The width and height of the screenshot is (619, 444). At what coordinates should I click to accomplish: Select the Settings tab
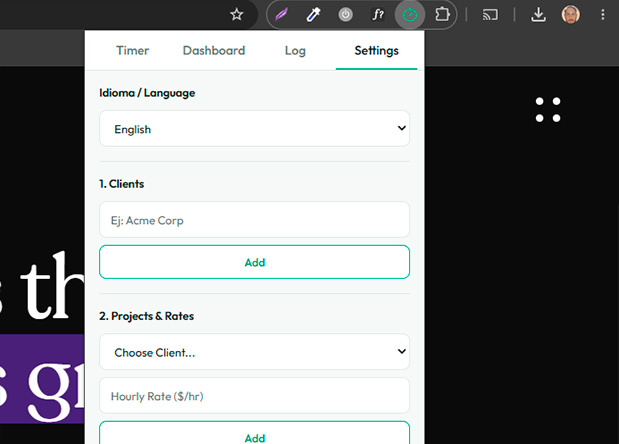tap(376, 51)
